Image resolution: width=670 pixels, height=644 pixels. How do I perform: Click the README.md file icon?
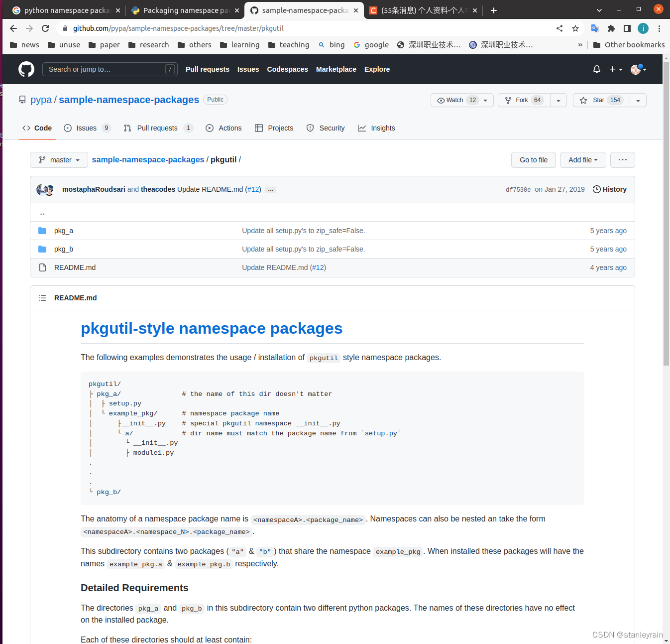tap(42, 267)
